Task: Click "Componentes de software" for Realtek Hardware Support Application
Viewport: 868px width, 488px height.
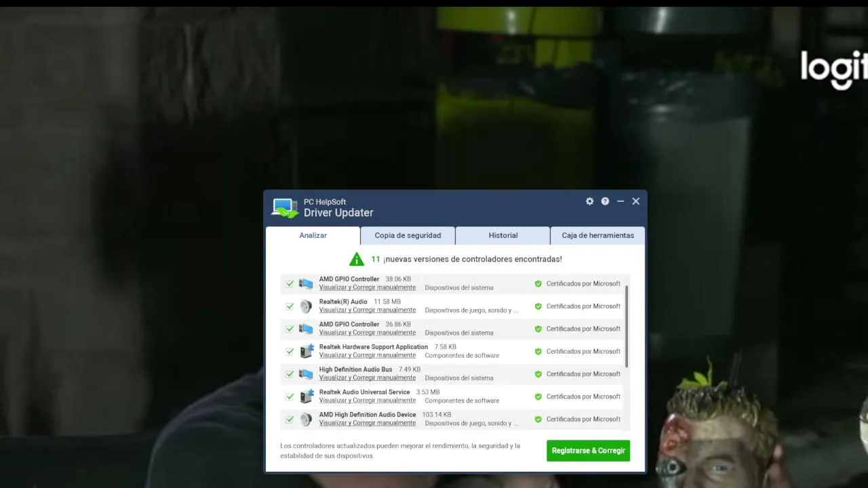Action: [462, 355]
